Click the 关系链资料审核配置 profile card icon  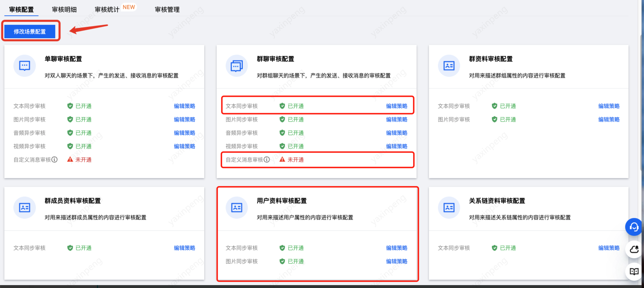(449, 208)
